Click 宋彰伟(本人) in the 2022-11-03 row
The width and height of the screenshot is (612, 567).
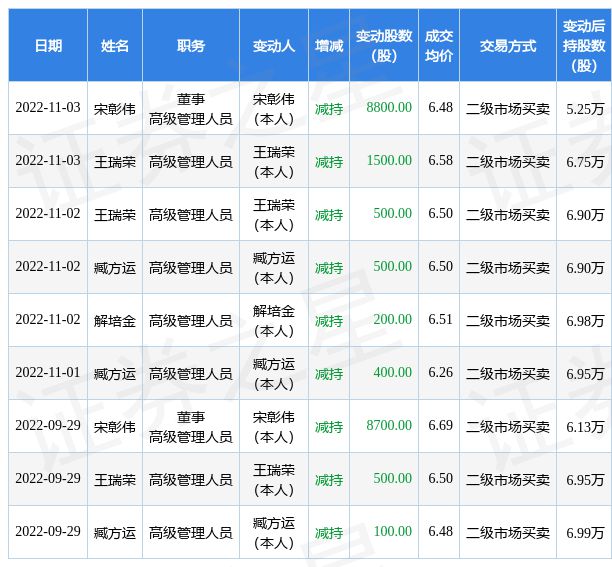pyautogui.click(x=274, y=109)
